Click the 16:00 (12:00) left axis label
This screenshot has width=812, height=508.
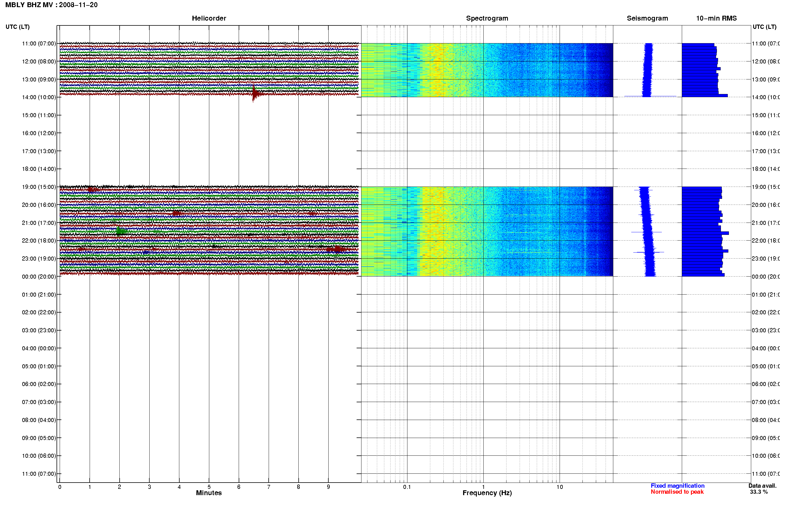[39, 133]
